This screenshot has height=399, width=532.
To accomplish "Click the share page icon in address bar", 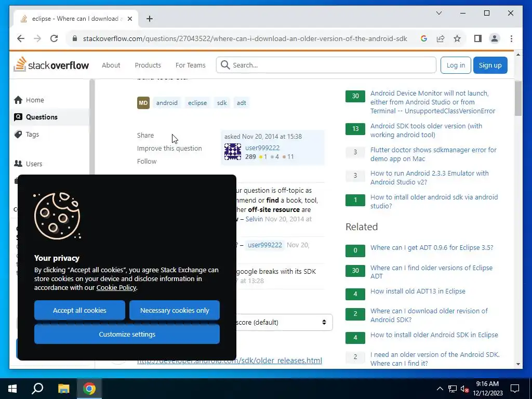I will click(441, 38).
